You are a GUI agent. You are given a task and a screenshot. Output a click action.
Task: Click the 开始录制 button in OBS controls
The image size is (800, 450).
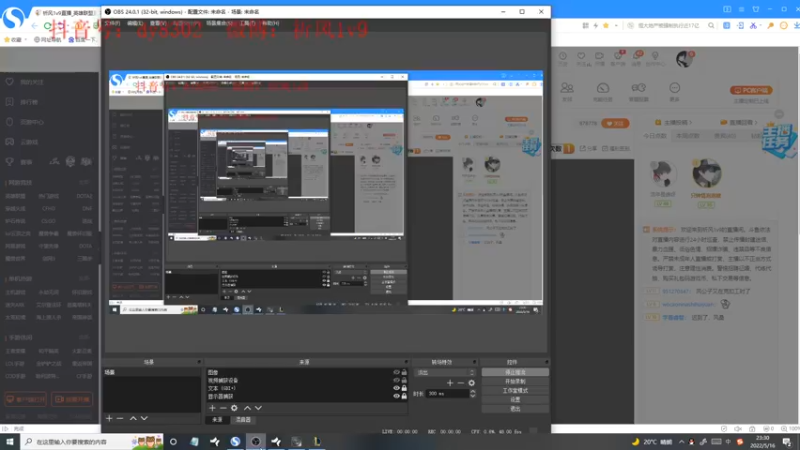[x=515, y=382]
